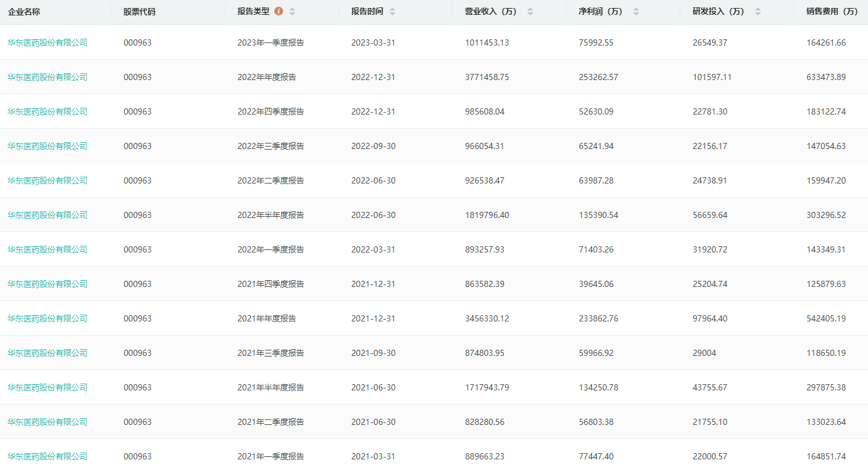Select the 2021年二季度报告 report type cell
The width and height of the screenshot is (868, 468).
[x=271, y=422]
